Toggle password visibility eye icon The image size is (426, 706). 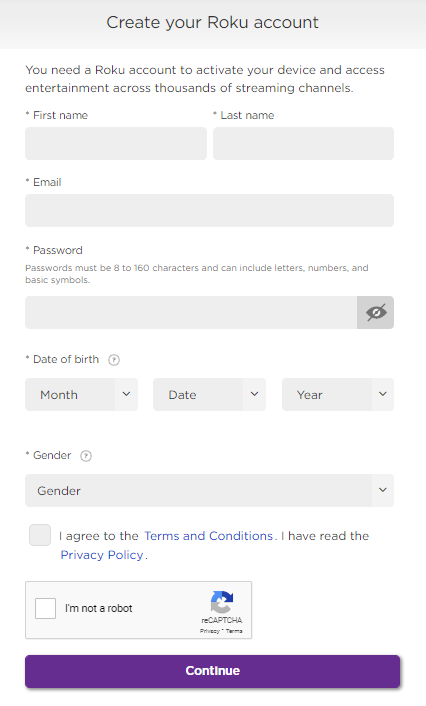click(x=376, y=312)
